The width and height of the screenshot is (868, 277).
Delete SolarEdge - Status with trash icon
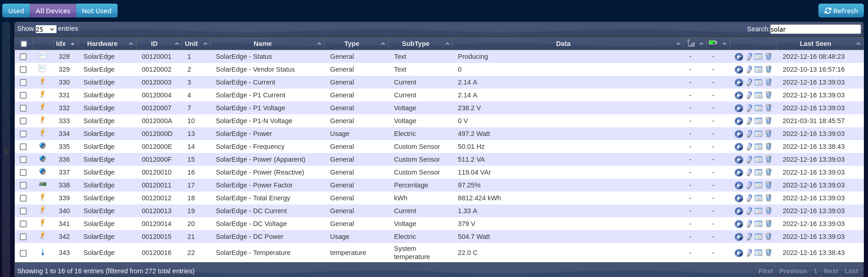768,57
